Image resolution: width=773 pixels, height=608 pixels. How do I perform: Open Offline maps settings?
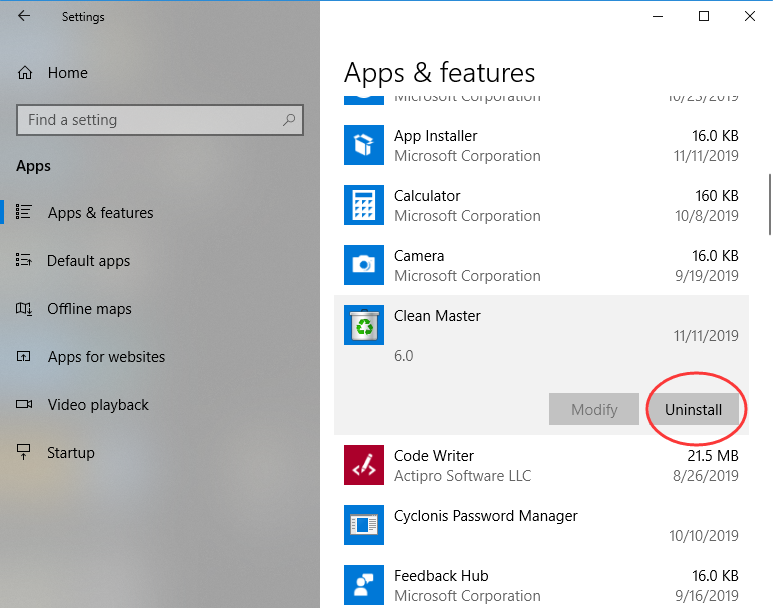[x=89, y=309]
